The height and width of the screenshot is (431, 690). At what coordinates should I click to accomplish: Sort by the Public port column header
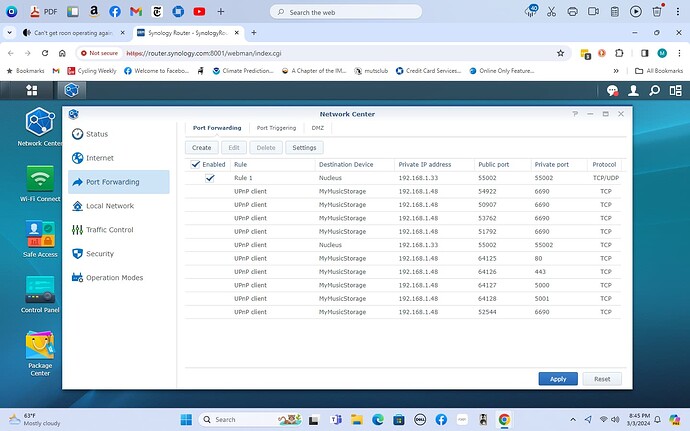(x=502, y=165)
